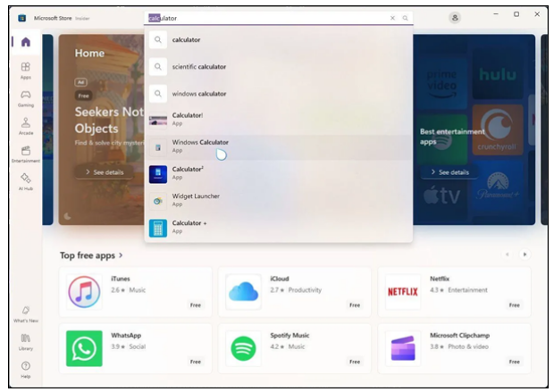Expand Top free apps via chevron
The height and width of the screenshot is (392, 554).
tap(121, 255)
